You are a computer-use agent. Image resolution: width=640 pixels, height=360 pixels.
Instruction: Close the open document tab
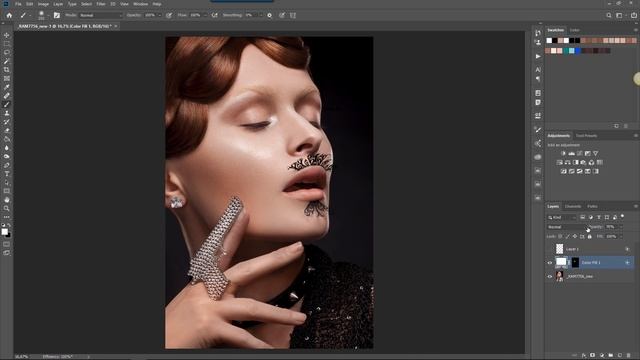pos(116,26)
